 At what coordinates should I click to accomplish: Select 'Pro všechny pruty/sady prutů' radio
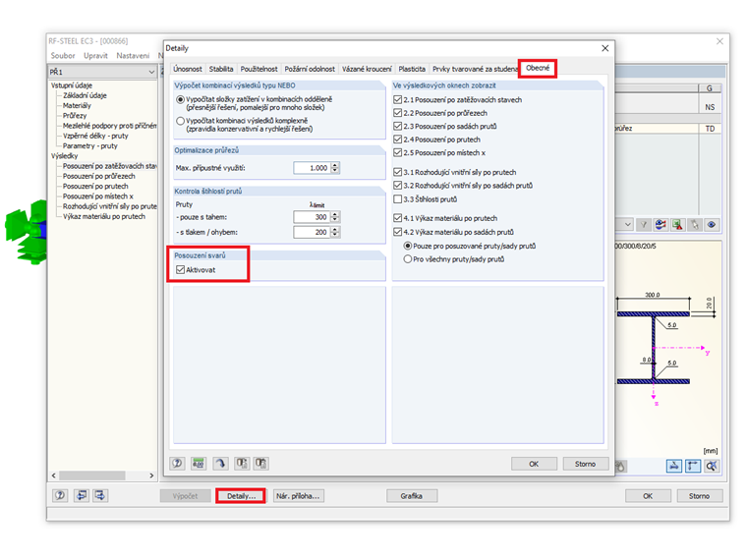point(407,259)
